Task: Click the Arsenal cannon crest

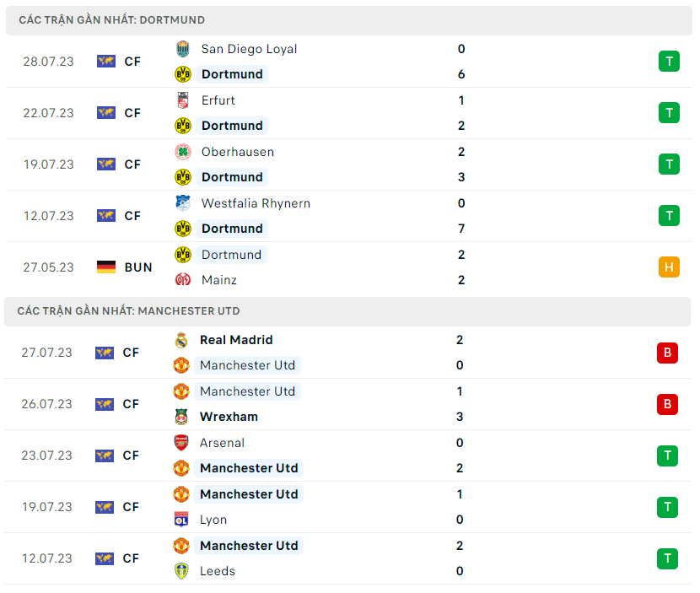Action: click(x=181, y=443)
